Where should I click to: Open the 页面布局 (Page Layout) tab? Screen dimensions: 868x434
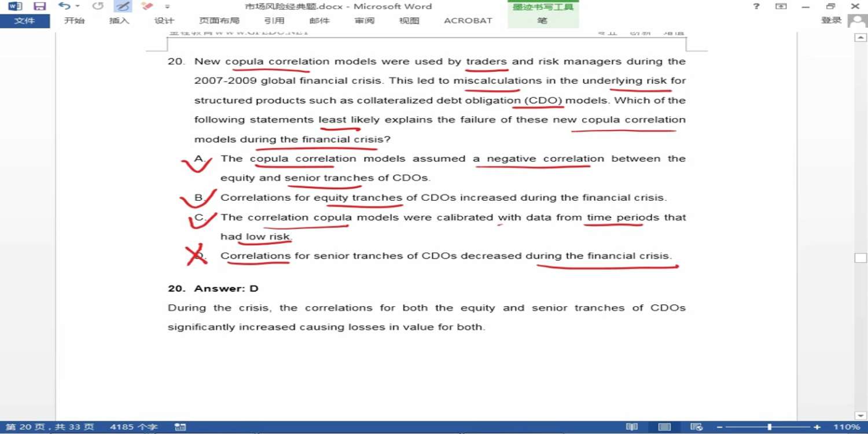pyautogui.click(x=219, y=21)
